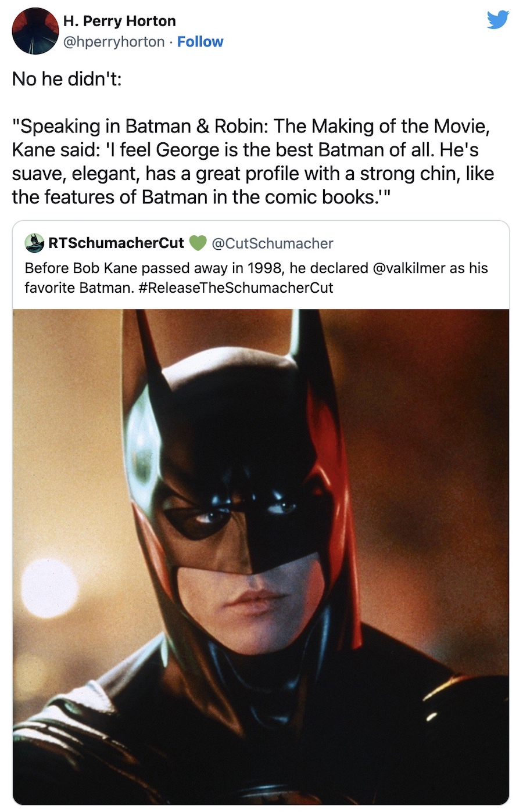The width and height of the screenshot is (523, 812).
Task: Follow H. Perry Horton
Action: point(200,42)
